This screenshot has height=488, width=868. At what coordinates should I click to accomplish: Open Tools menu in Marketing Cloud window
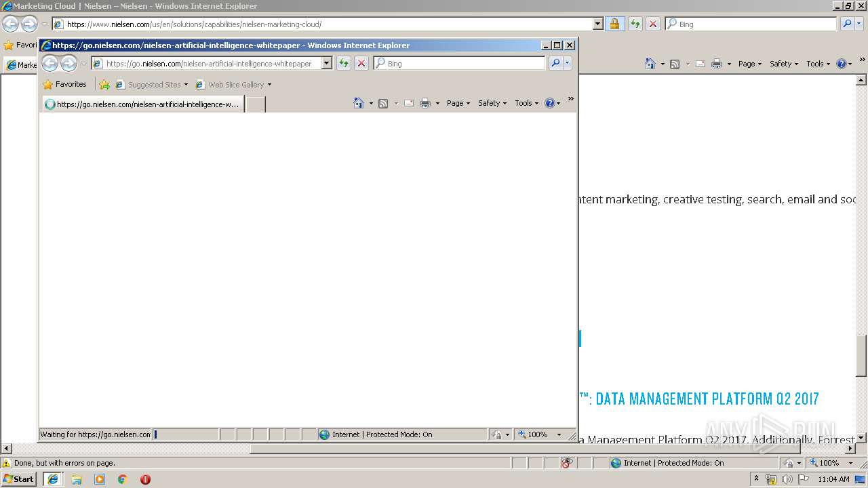point(818,64)
